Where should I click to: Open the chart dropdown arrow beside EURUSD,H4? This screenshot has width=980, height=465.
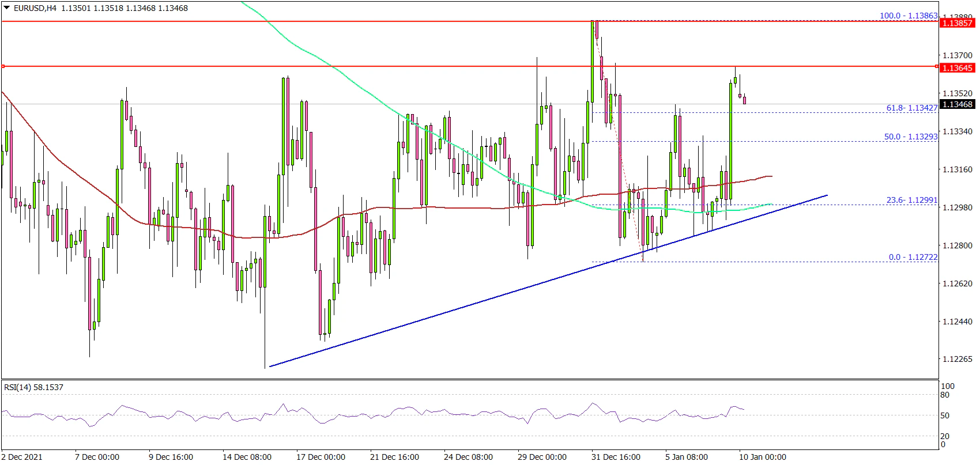(6, 8)
